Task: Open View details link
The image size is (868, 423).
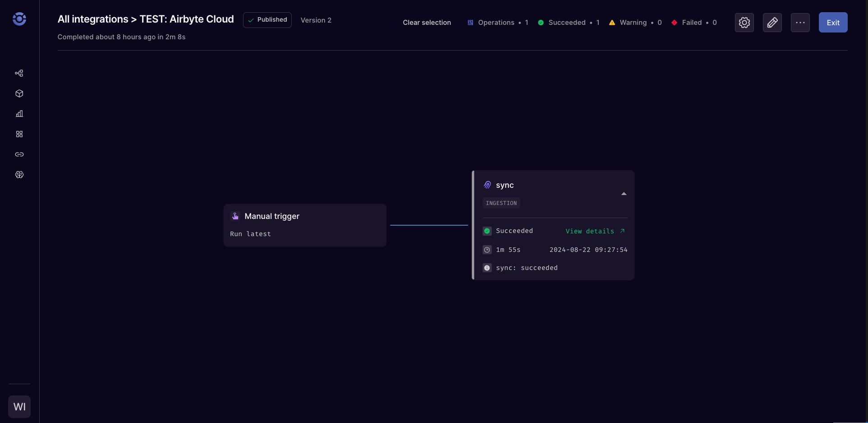Action: point(595,231)
